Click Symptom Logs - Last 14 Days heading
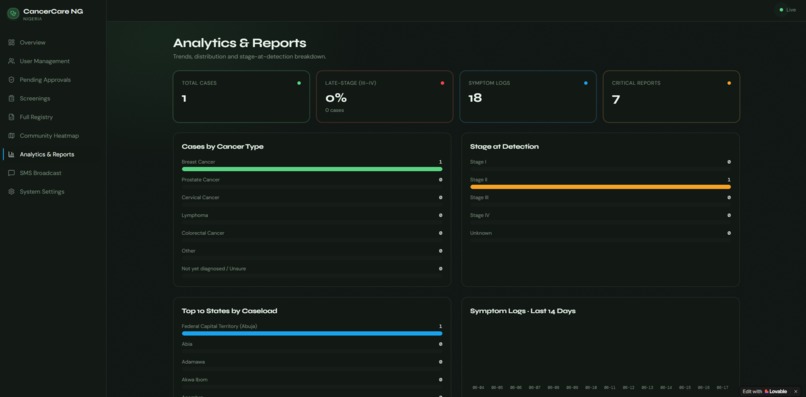Screen dimensions: 806x397 coord(523,311)
